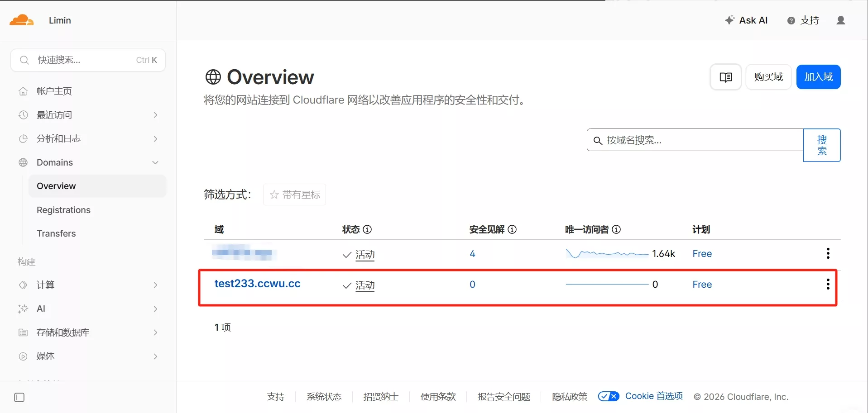
Task: Click the 唯一访问者 info icon
Action: click(616, 229)
